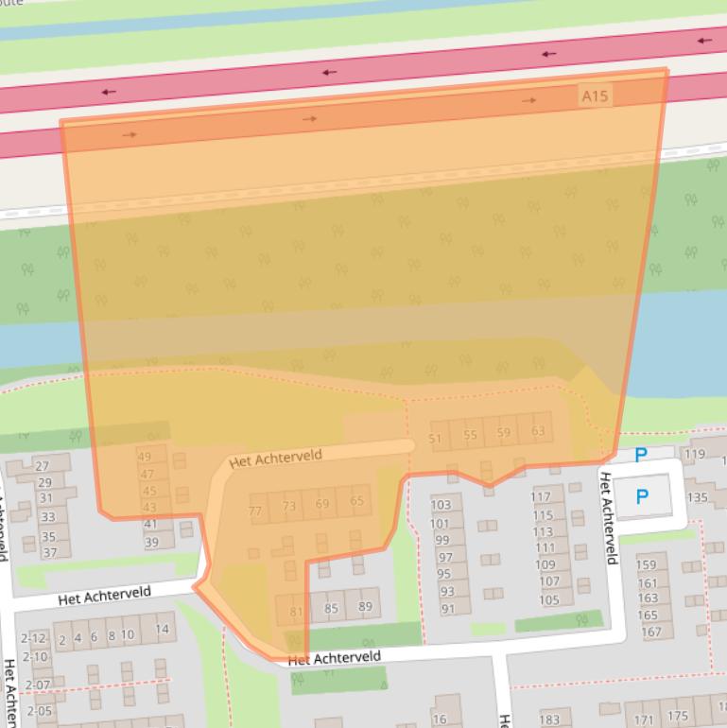Screen dimensions: 727x728
Task: Select house number 49
Action: (x=145, y=458)
